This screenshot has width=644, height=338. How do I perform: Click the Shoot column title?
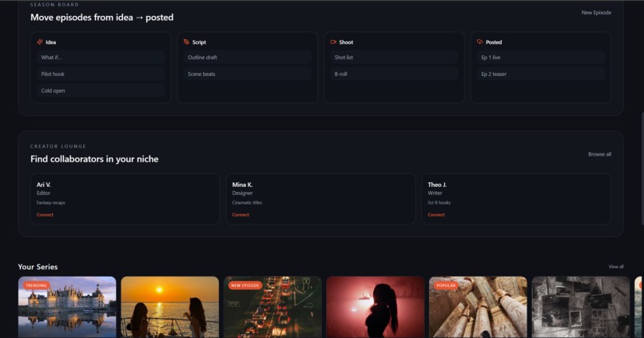coord(346,42)
